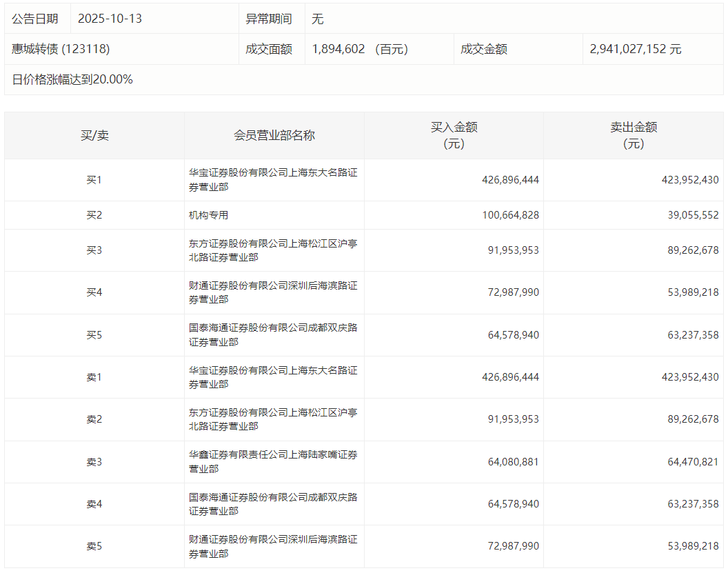728x573 pixels.
Task: Select the sell amount 39,055,552
Action: [x=689, y=215]
